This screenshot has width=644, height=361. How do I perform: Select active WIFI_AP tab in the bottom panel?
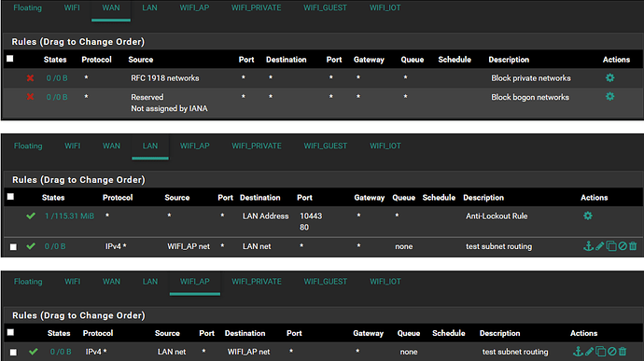click(x=195, y=282)
